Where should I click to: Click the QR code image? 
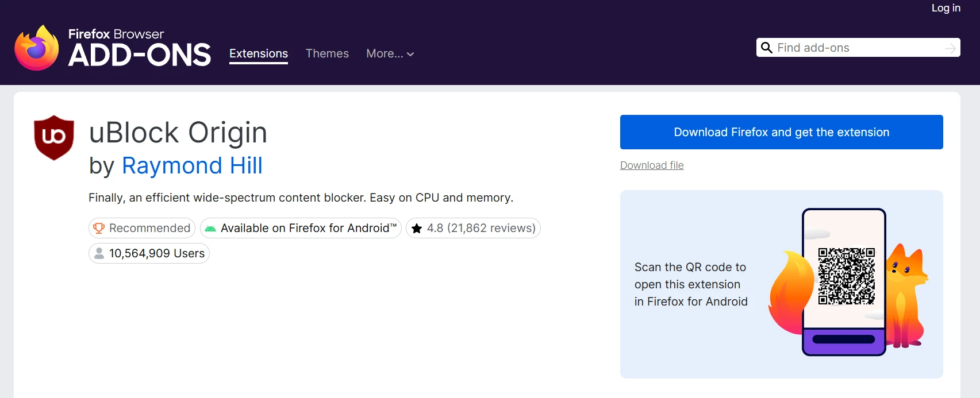click(x=847, y=276)
